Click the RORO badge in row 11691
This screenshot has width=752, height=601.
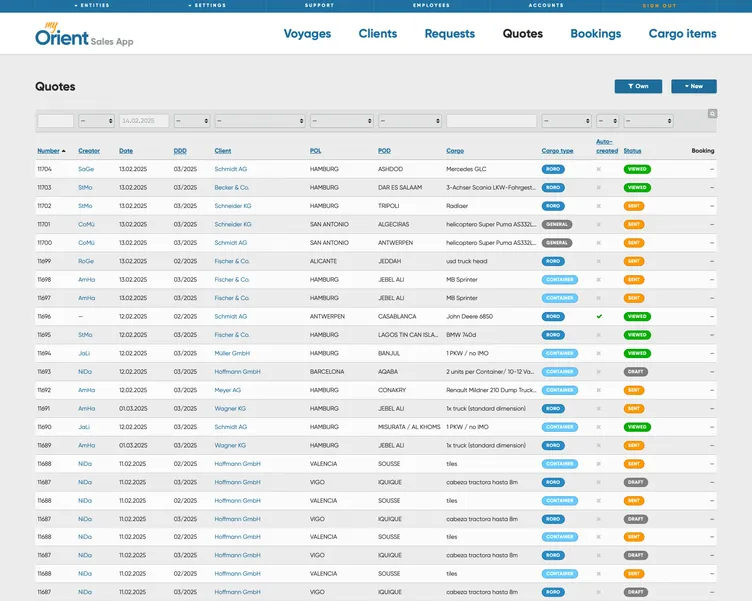tap(553, 409)
